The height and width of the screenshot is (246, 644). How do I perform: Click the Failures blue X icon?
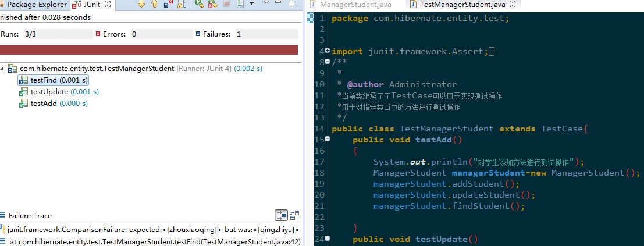198,34
